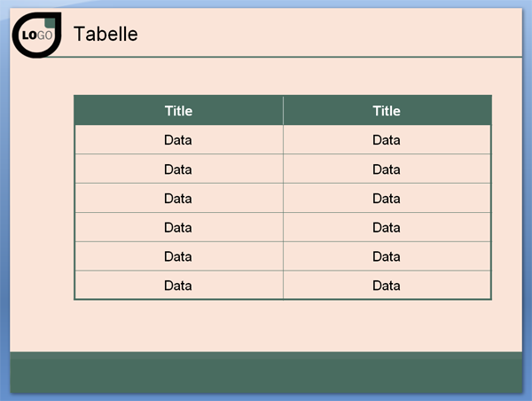The image size is (532, 401).
Task: Select the second-row Data cell in right column
Action: pyautogui.click(x=387, y=169)
